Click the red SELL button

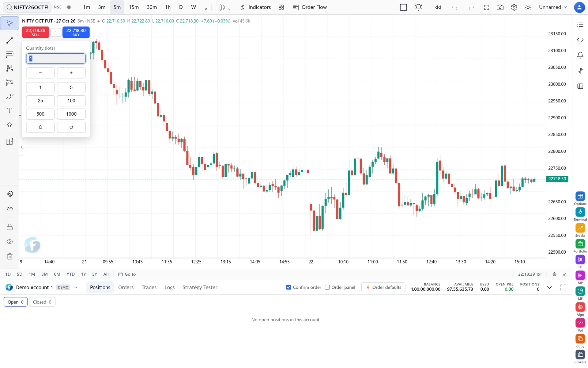coord(36,32)
